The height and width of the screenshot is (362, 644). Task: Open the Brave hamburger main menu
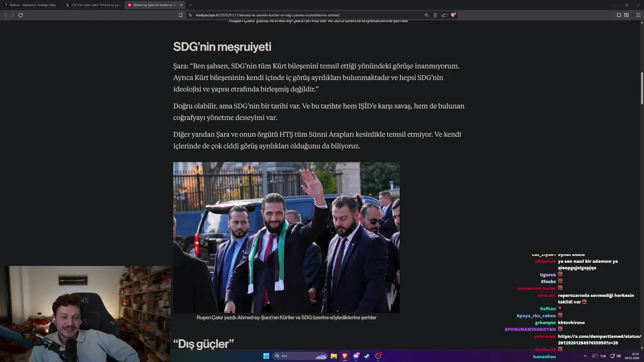click(638, 15)
